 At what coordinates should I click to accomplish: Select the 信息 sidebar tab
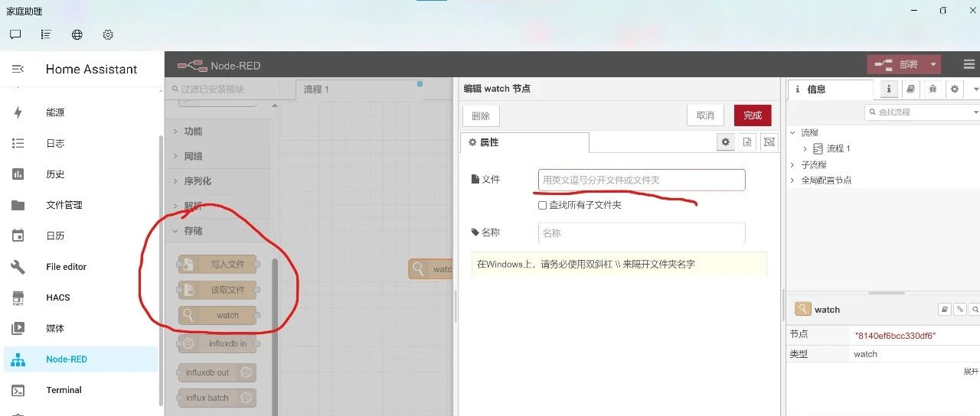(830, 89)
